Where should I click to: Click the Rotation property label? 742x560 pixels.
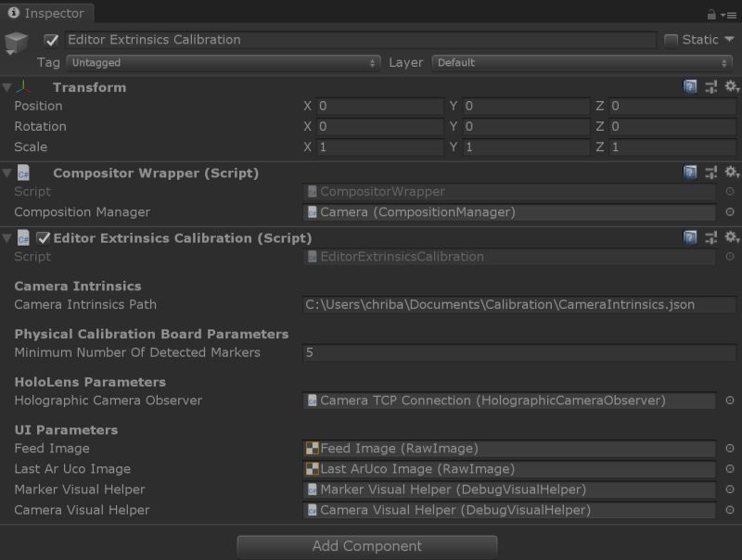click(x=40, y=126)
